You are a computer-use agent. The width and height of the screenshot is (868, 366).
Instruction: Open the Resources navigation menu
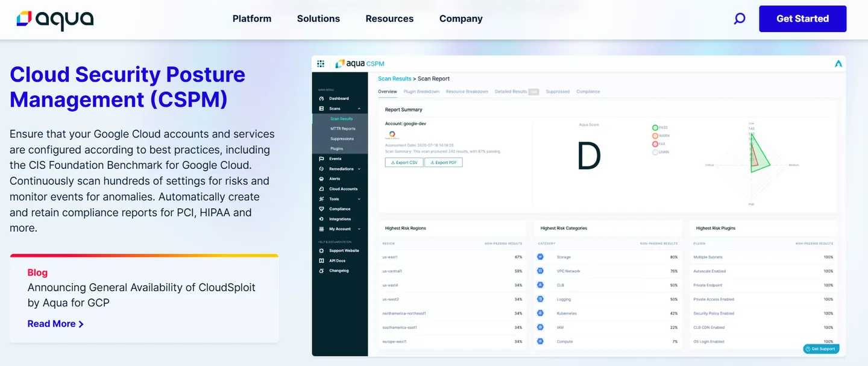tap(389, 19)
